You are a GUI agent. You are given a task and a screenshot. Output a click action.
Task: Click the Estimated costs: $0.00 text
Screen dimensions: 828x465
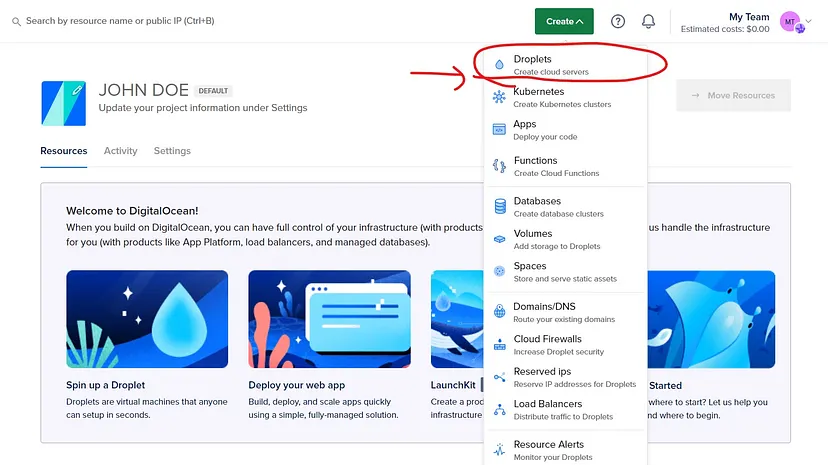(x=725, y=29)
